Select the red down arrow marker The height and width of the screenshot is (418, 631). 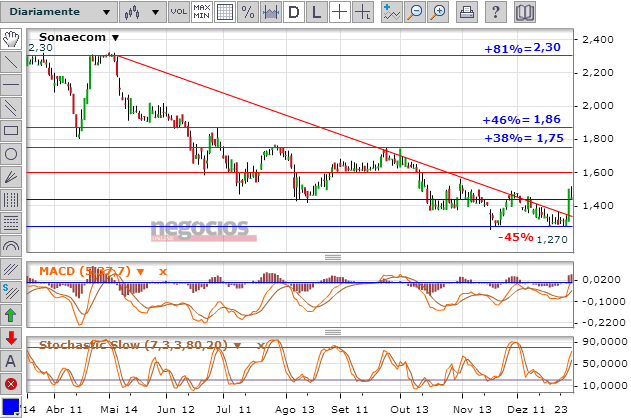pyautogui.click(x=11, y=338)
